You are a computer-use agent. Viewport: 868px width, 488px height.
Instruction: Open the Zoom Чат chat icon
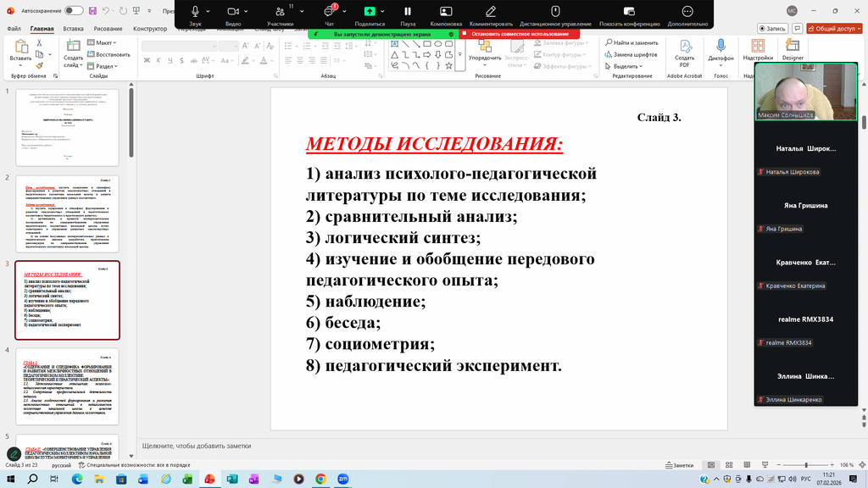pos(329,12)
